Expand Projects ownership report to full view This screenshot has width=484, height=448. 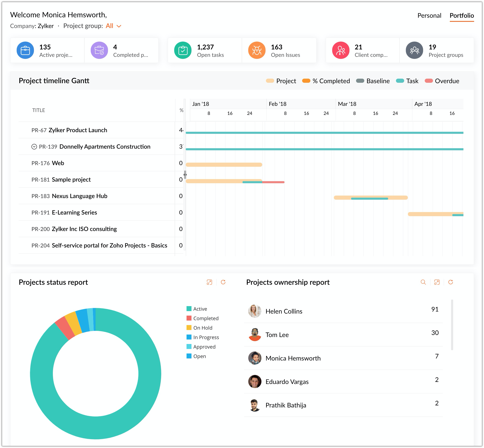437,282
